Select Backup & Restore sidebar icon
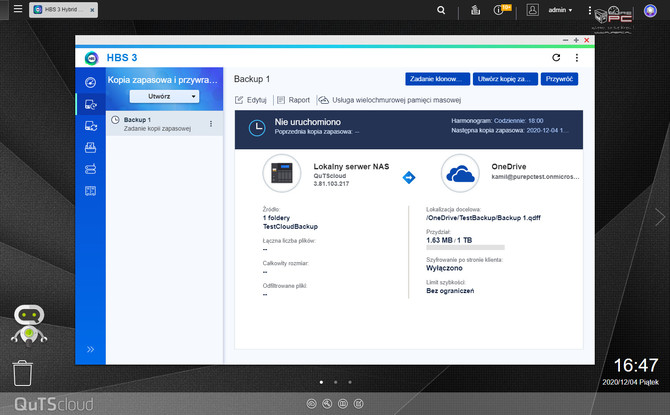 tap(91, 104)
